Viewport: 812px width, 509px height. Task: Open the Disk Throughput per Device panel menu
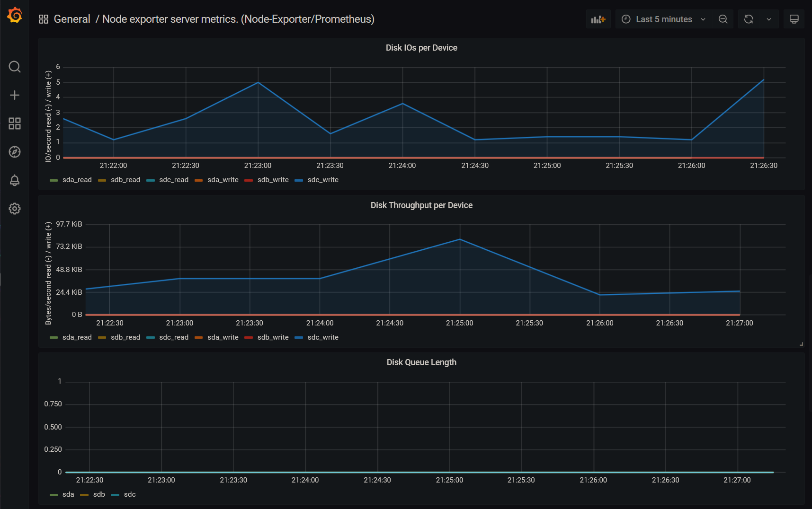[x=421, y=205]
